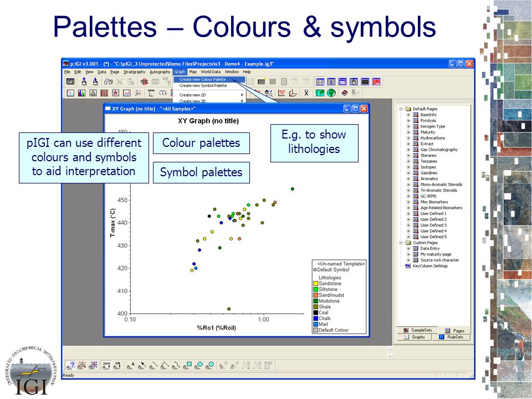The width and height of the screenshot is (532, 399).
Task: Switch to the SampleSets tab
Action: coord(417,330)
